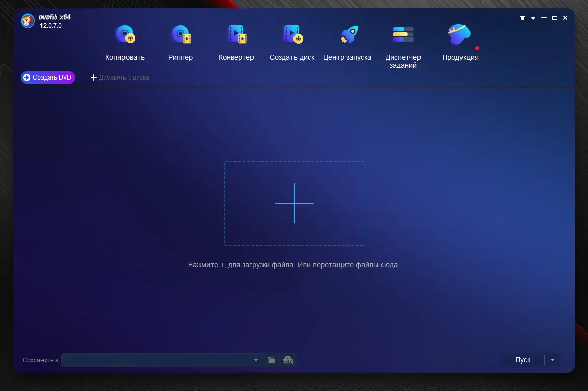588x391 pixels.
Task: Click the plus area to add files
Action: click(294, 203)
